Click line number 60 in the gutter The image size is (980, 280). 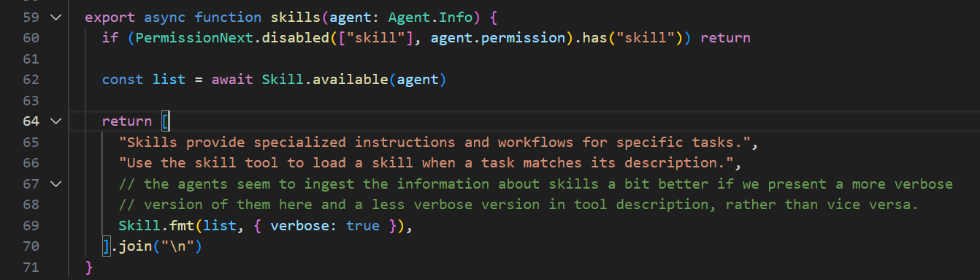[31, 37]
